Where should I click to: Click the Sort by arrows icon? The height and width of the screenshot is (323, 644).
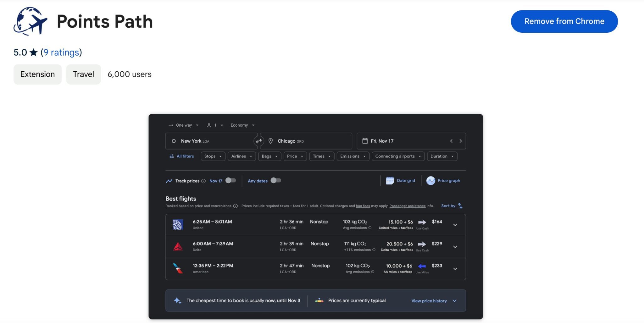[x=460, y=206]
